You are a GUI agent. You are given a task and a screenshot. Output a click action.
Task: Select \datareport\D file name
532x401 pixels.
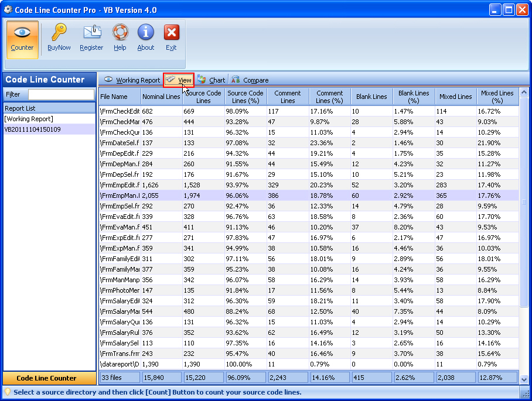click(120, 364)
